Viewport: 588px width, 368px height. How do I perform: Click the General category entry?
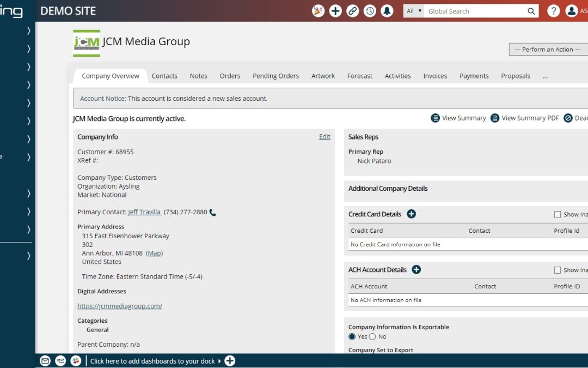(97, 330)
